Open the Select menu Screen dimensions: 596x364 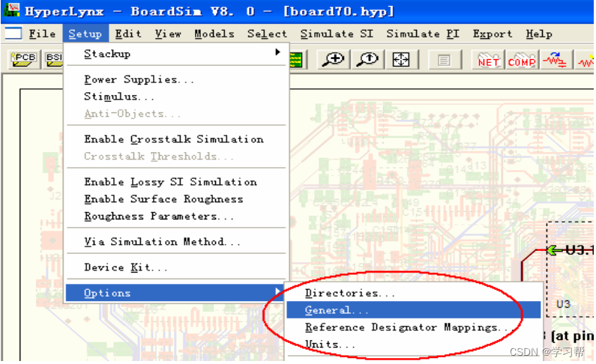click(267, 34)
